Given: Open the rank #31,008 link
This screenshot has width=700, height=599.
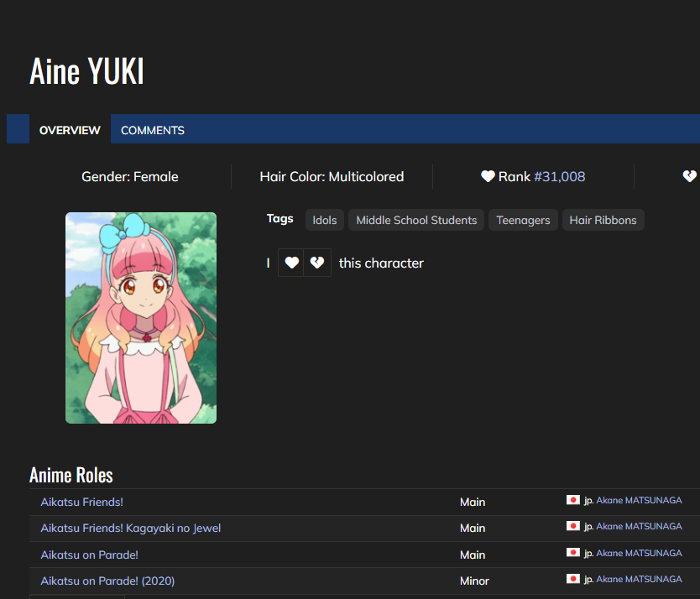Looking at the screenshot, I should 560,176.
